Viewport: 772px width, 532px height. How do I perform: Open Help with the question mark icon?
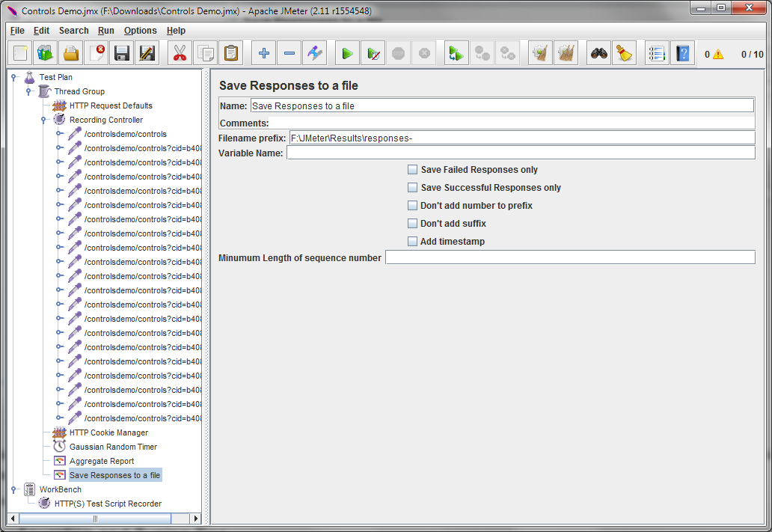click(682, 53)
